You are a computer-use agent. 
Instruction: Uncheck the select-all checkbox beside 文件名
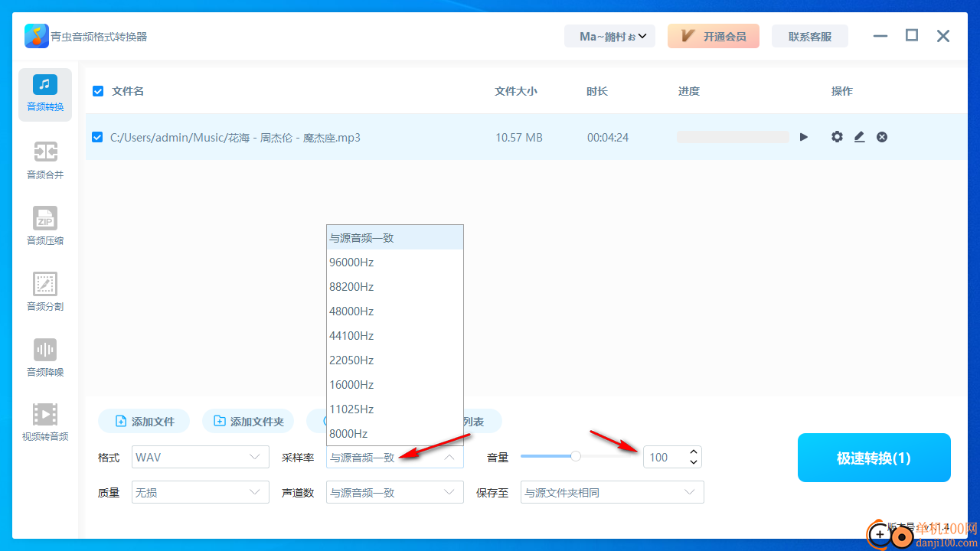[x=98, y=90]
